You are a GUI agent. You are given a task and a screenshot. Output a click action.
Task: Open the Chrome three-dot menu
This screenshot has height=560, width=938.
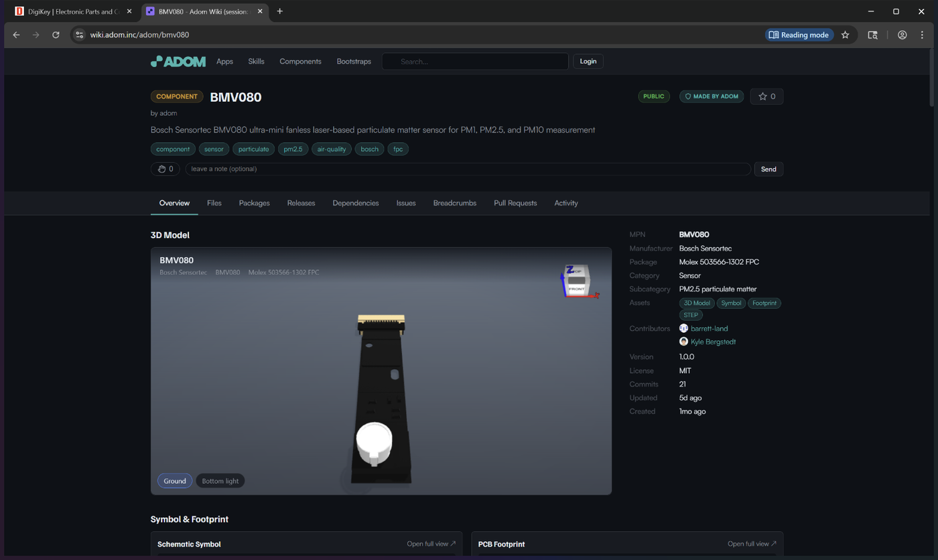point(922,35)
